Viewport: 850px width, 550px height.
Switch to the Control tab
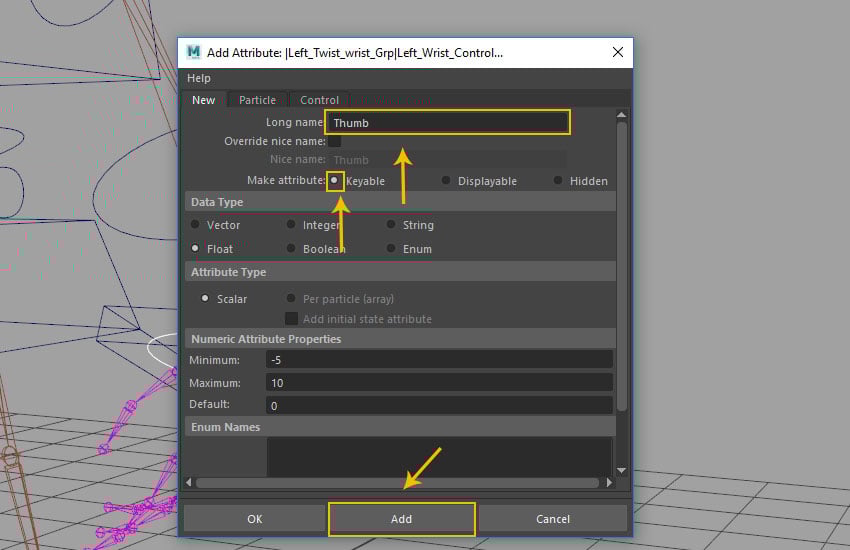pyautogui.click(x=319, y=100)
